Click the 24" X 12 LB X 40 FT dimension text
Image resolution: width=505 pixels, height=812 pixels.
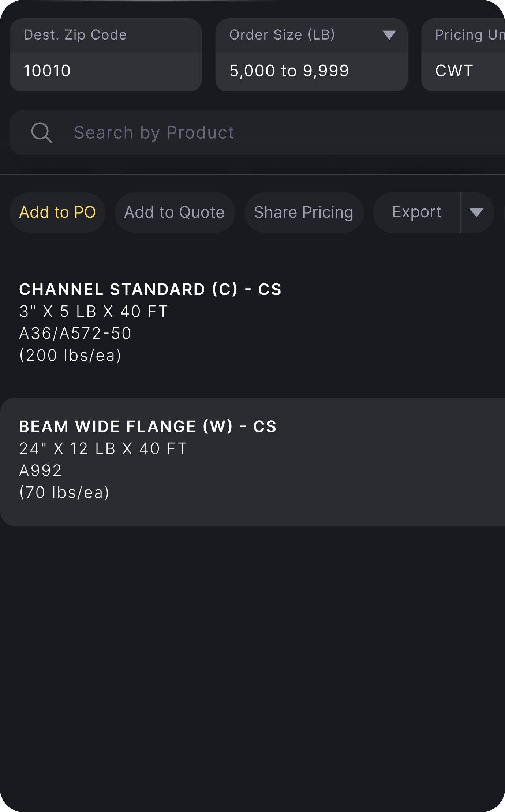point(103,449)
